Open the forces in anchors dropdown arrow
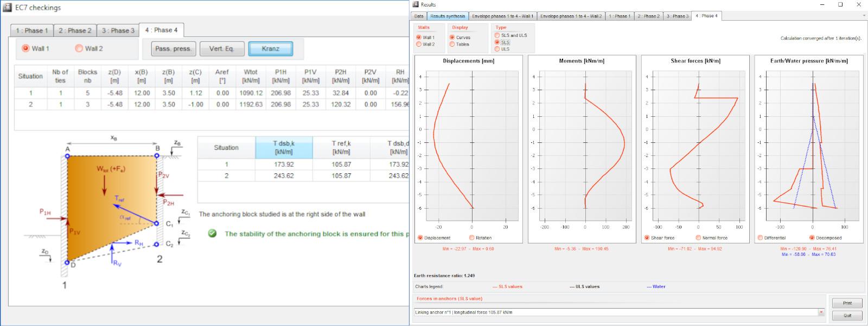The height and width of the screenshot is (326, 868). [821, 312]
